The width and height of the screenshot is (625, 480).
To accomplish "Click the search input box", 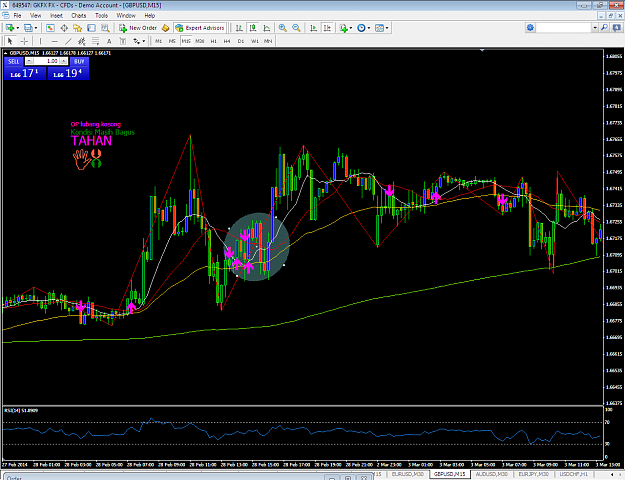I will pos(564,28).
